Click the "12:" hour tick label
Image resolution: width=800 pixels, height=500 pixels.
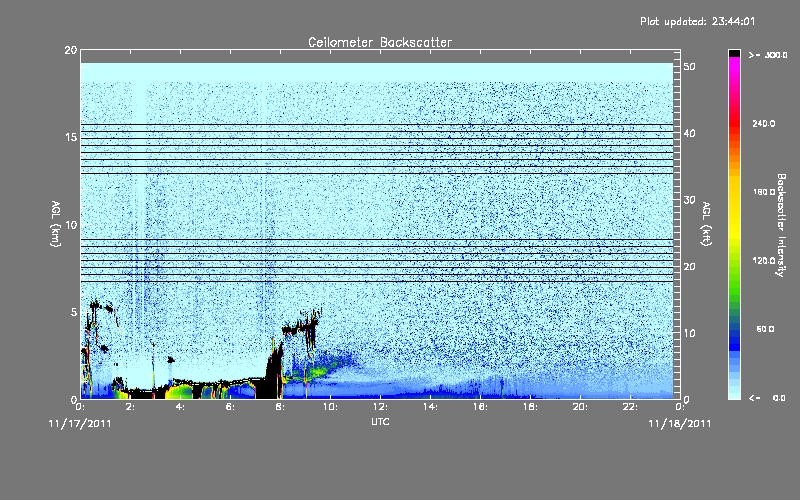click(x=380, y=407)
